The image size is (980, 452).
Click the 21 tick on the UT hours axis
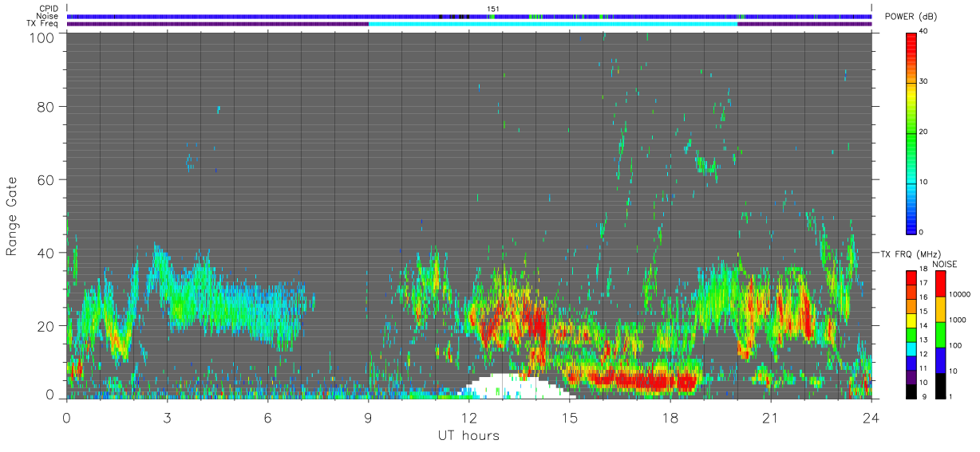tap(770, 418)
